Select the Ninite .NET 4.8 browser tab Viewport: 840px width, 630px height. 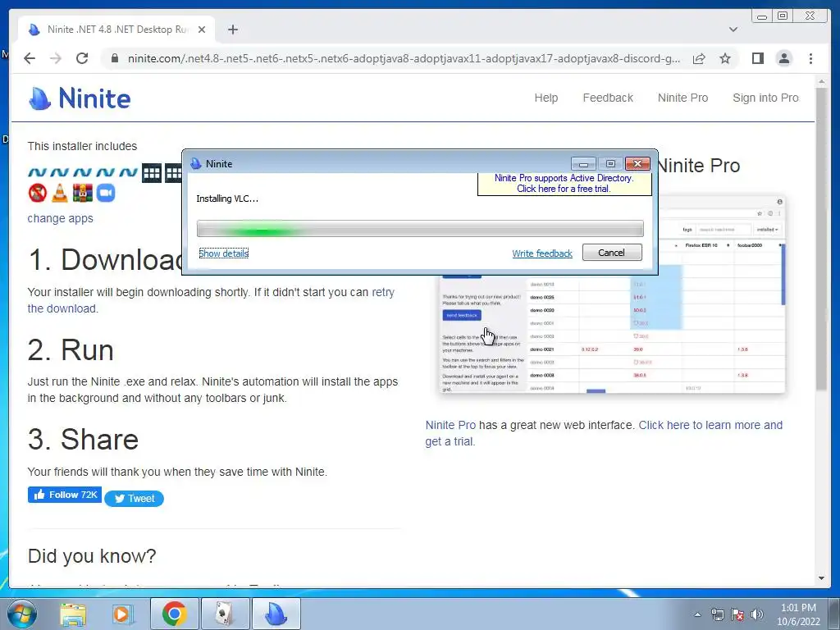pyautogui.click(x=116, y=30)
